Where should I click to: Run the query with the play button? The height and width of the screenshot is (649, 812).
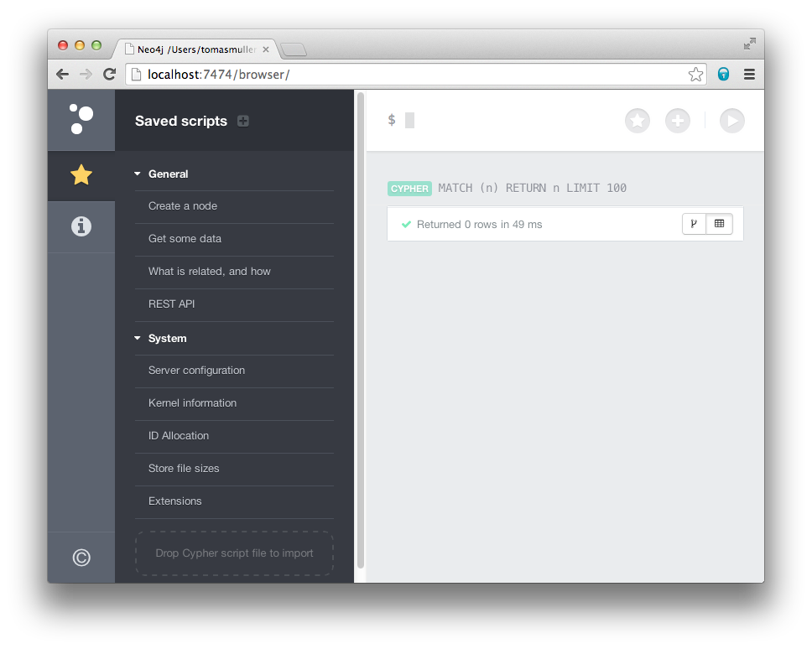731,121
